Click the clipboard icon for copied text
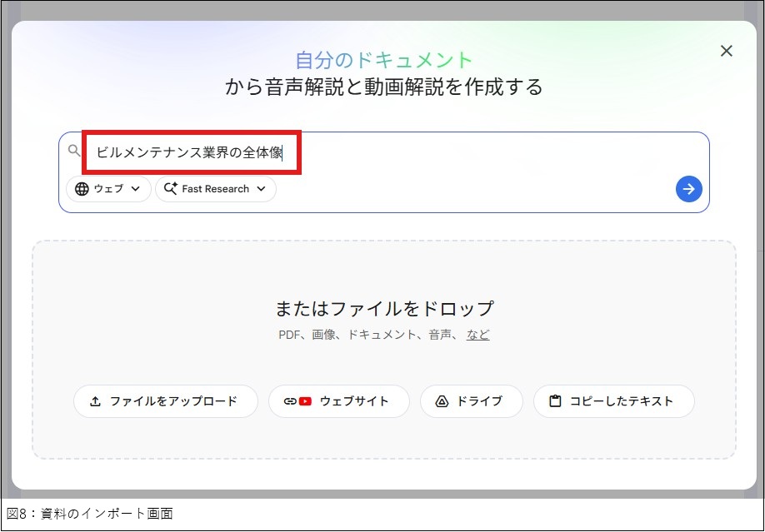 (x=555, y=401)
